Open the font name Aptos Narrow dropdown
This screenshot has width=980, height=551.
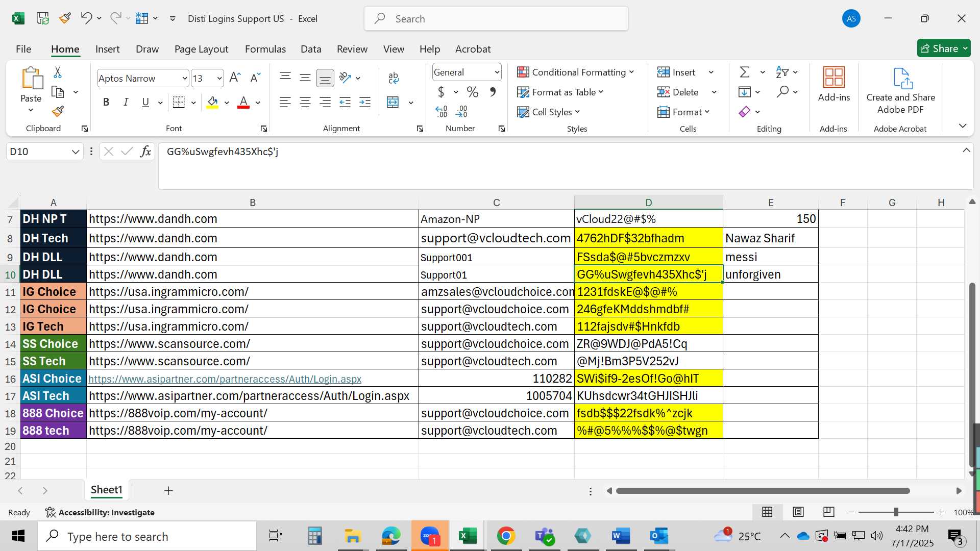click(184, 78)
